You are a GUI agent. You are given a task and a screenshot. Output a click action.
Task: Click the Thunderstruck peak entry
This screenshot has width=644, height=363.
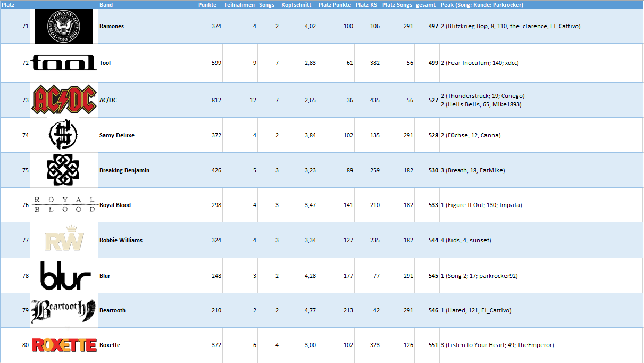[483, 96]
